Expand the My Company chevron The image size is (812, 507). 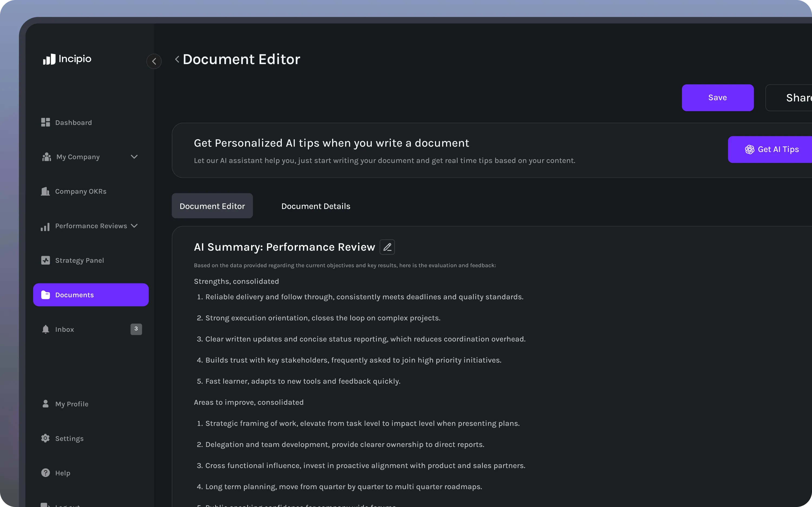pyautogui.click(x=134, y=157)
